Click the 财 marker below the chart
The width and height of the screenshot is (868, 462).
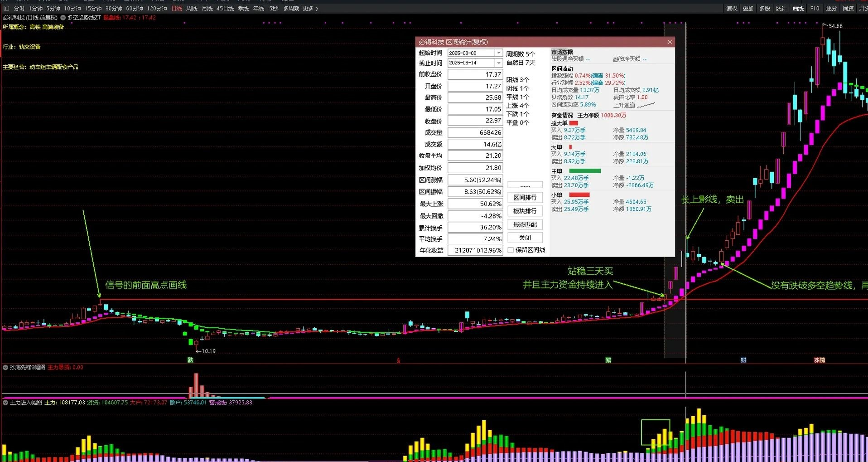(743, 360)
